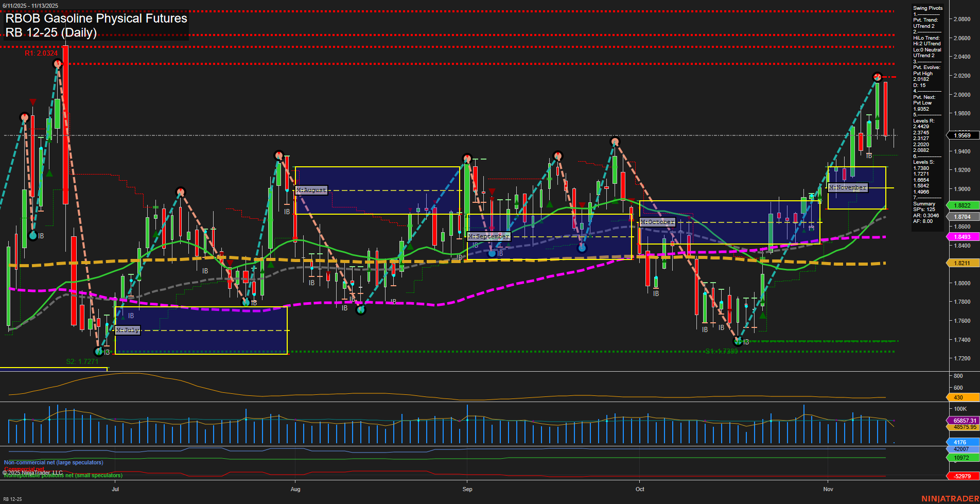Image resolution: width=980 pixels, height=504 pixels.
Task: Toggle the Non-commercial net legend entry
Action: tap(54, 462)
